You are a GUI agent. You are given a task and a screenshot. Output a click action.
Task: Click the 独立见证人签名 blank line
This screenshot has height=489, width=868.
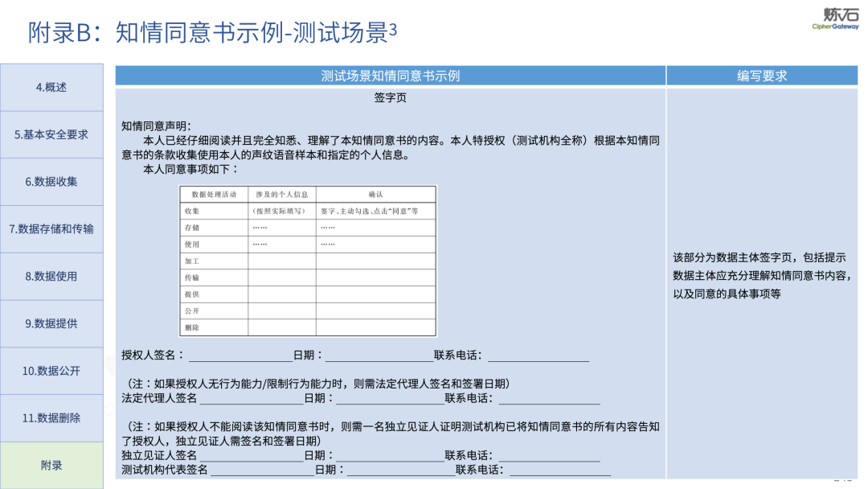(x=251, y=456)
